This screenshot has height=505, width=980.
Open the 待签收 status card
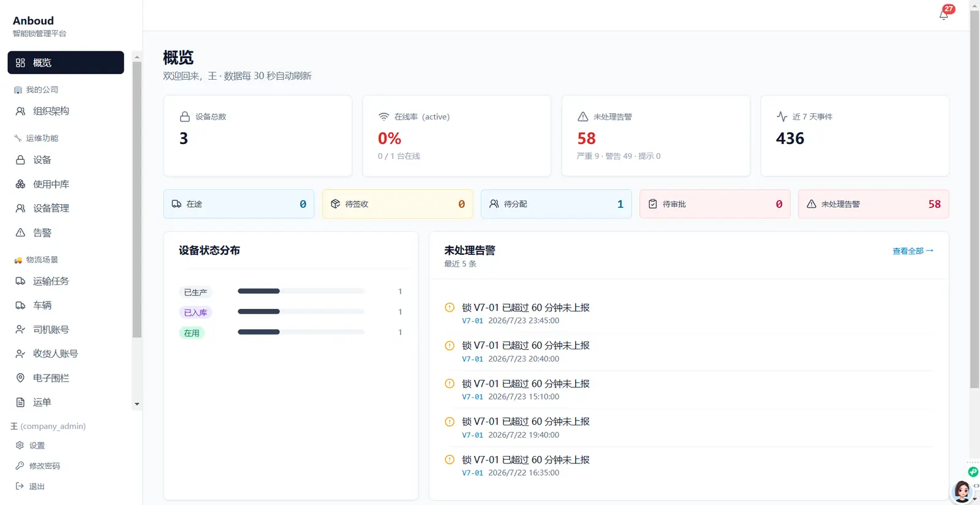[398, 204]
